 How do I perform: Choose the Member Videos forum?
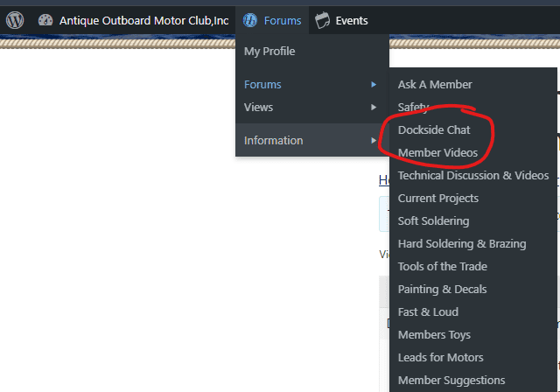437,153
